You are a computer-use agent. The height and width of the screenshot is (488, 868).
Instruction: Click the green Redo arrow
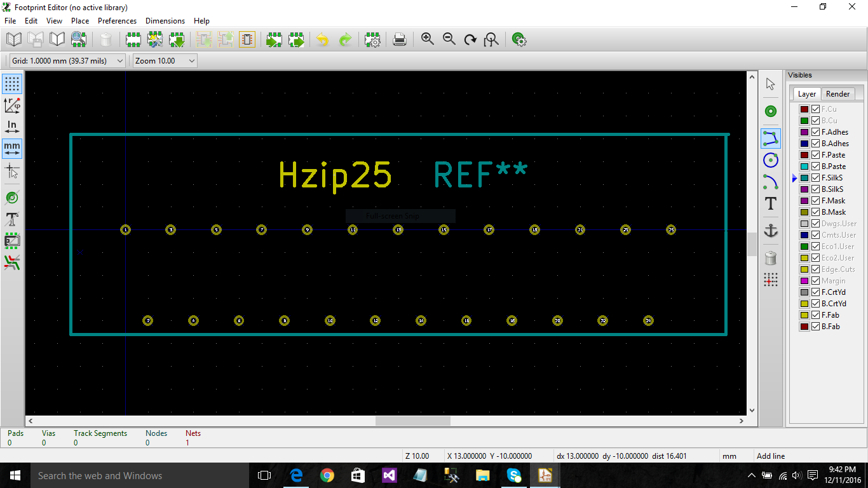click(344, 40)
